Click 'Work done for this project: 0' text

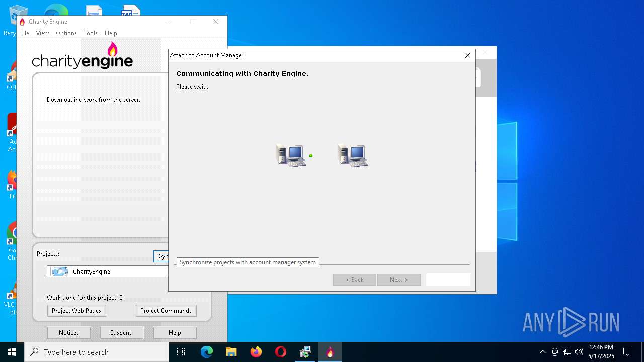pos(85,298)
